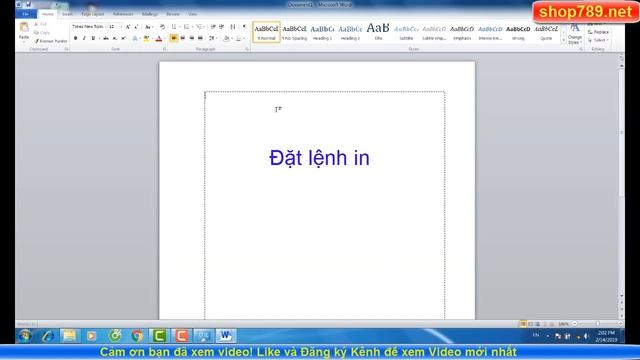The height and width of the screenshot is (360, 640).
Task: Open the Clipboard pane launcher
Action: pyautogui.click(x=66, y=49)
